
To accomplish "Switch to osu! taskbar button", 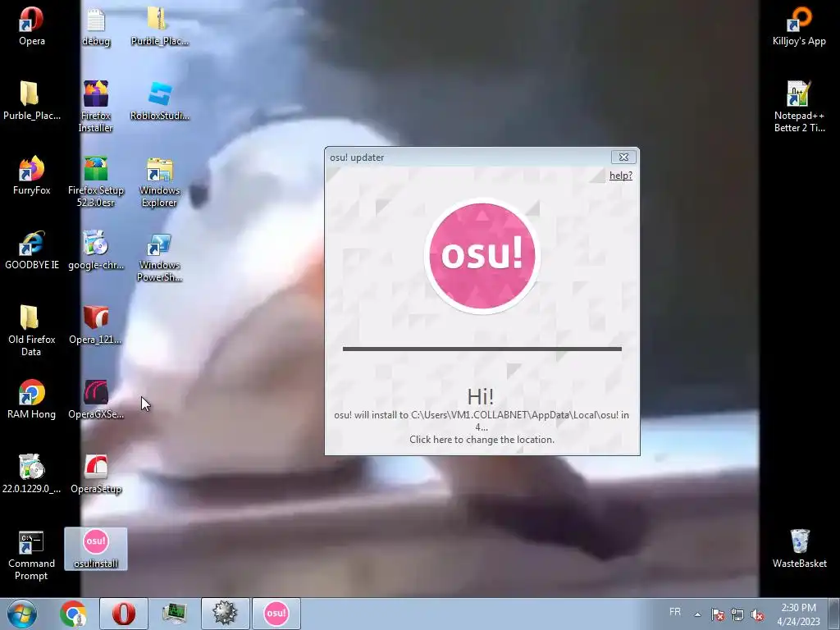I will 276,614.
